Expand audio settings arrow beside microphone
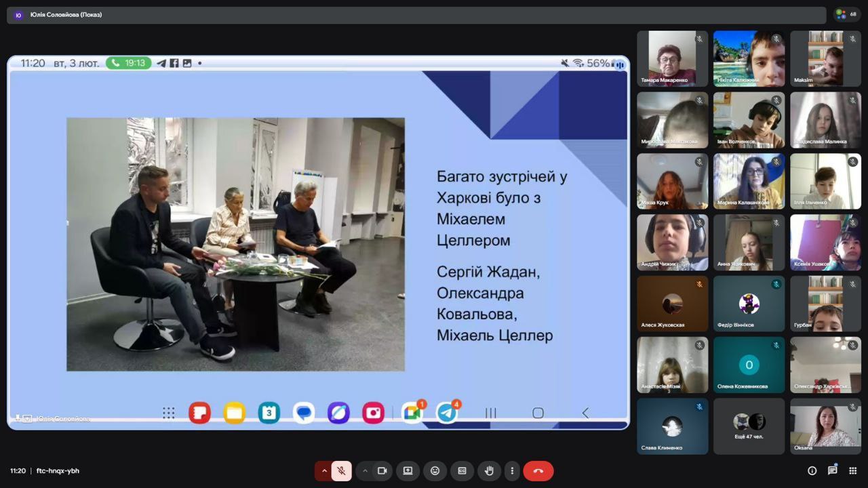The image size is (868, 488). point(324,471)
